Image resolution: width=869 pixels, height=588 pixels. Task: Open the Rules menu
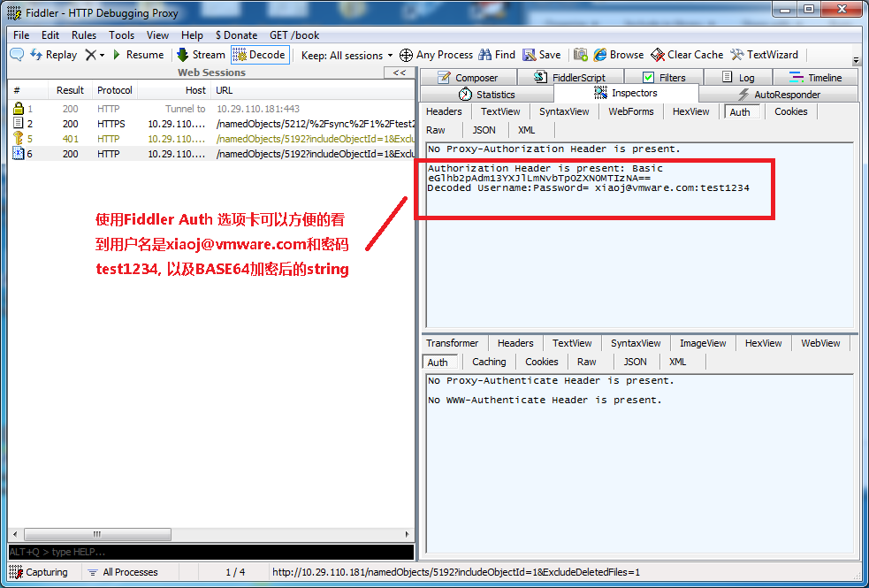[x=84, y=34]
